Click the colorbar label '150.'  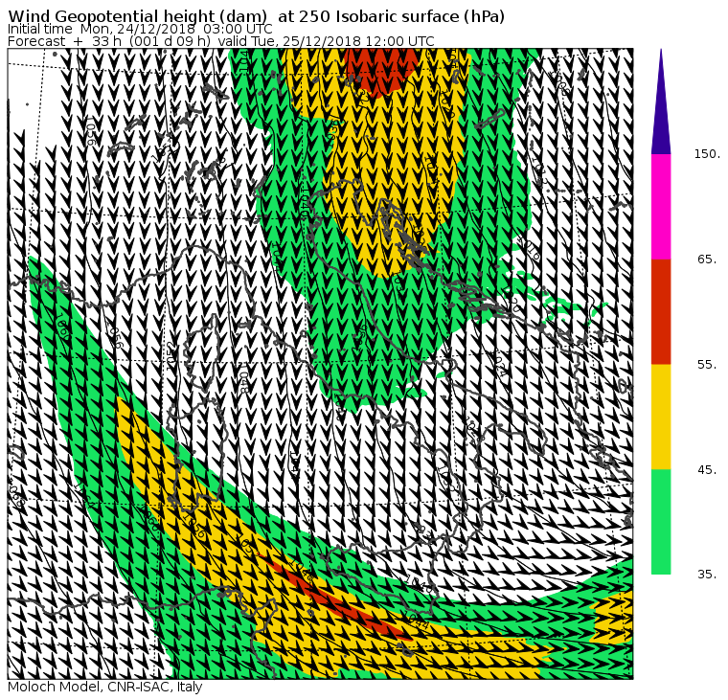[707, 154]
